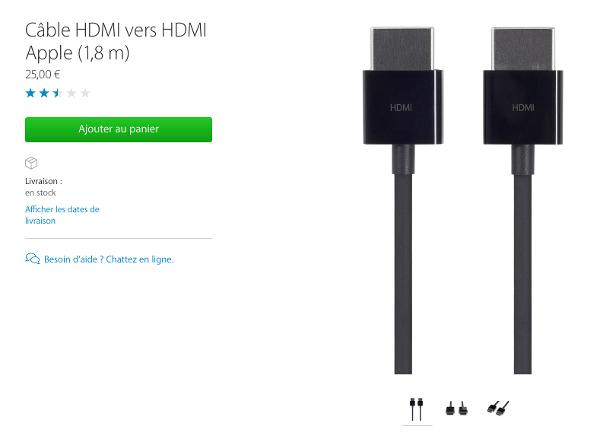The height and width of the screenshot is (439, 600).
Task: Click the Livraison : label
Action: click(x=44, y=181)
